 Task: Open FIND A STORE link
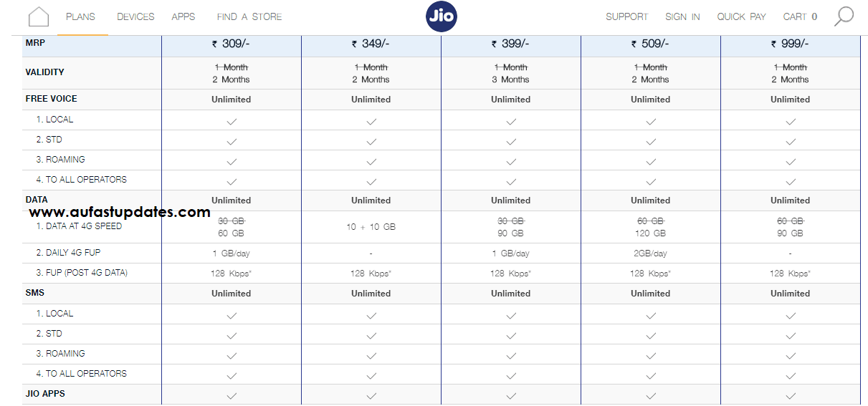coord(249,16)
